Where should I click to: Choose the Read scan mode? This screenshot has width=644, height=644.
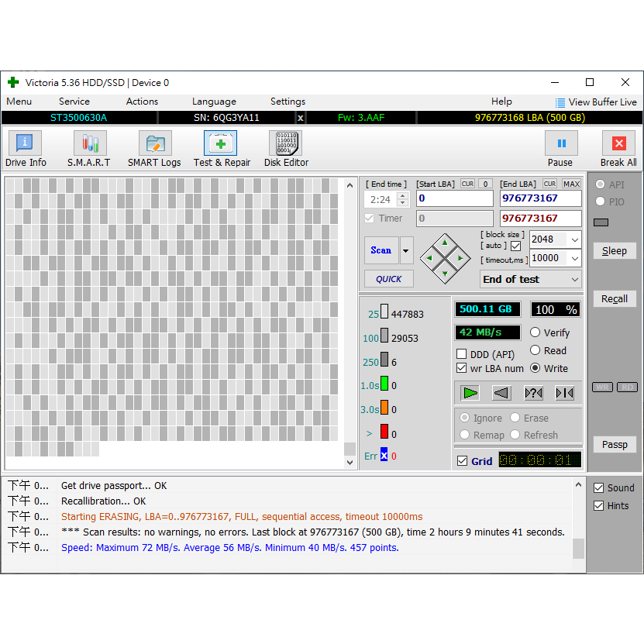pyautogui.click(x=536, y=350)
